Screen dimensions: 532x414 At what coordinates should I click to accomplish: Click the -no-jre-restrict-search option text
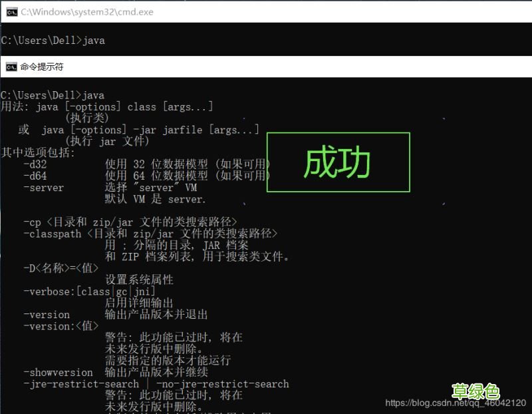(223, 384)
